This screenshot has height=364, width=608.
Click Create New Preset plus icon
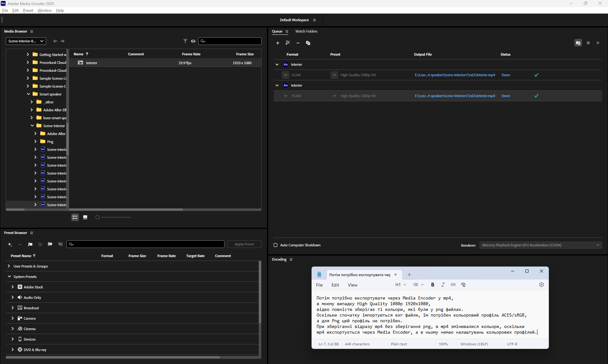10,244
